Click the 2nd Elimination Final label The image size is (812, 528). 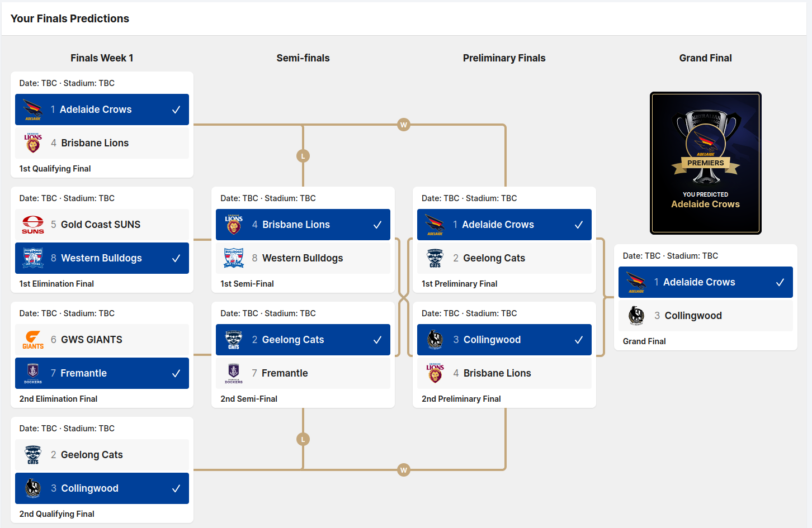58,399
